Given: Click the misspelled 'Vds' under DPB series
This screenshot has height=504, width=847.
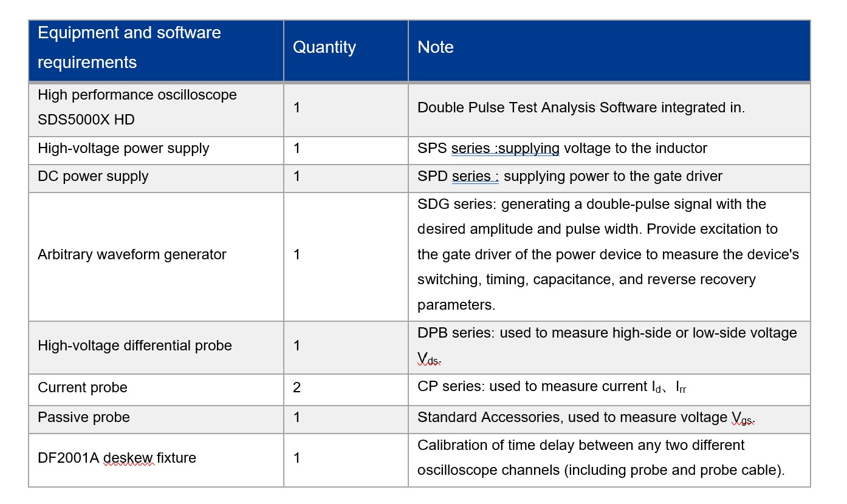Looking at the screenshot, I should pyautogui.click(x=428, y=359).
